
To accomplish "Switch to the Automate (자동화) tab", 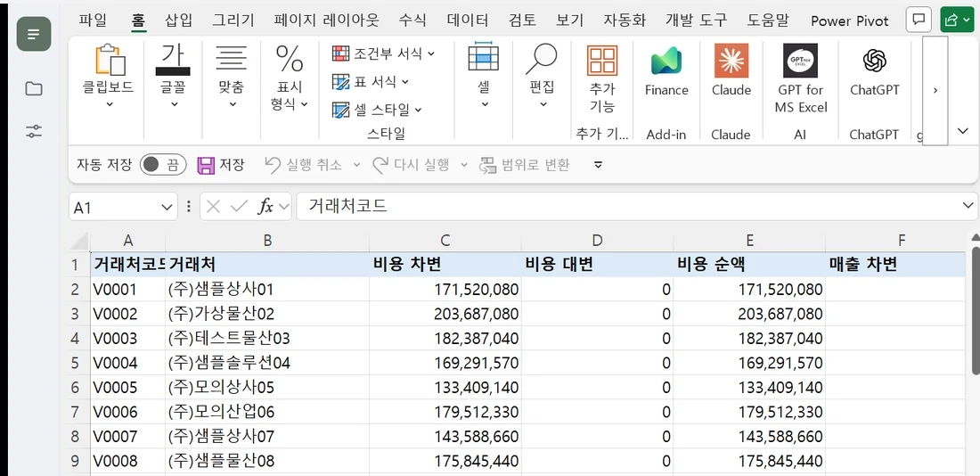I will [625, 21].
